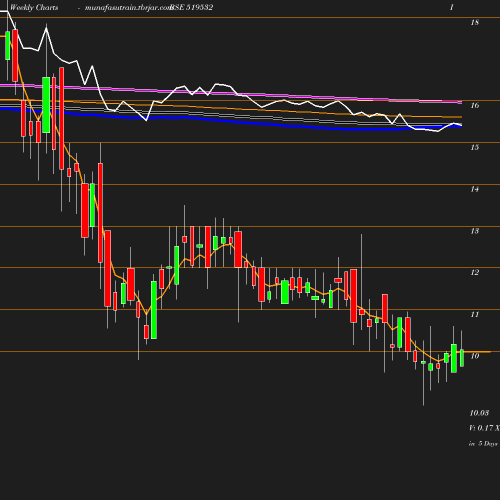
Task: Click the '18' price axis label
Action: [x=475, y=22]
